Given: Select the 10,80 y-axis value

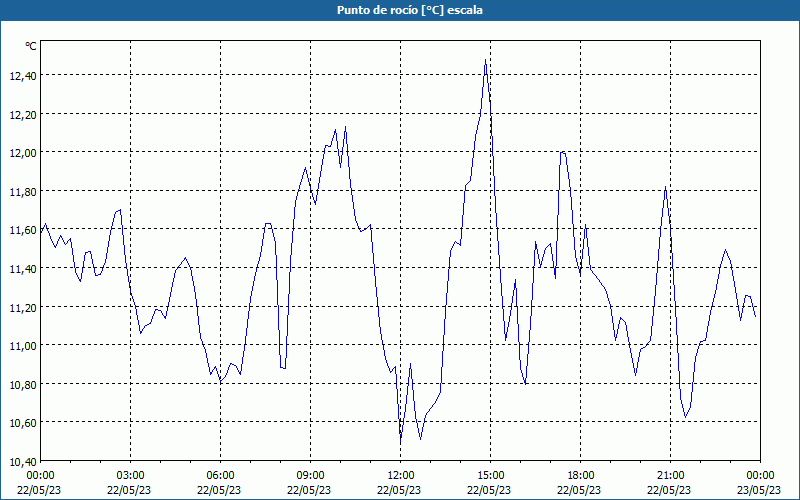Looking at the screenshot, I should [23, 385].
